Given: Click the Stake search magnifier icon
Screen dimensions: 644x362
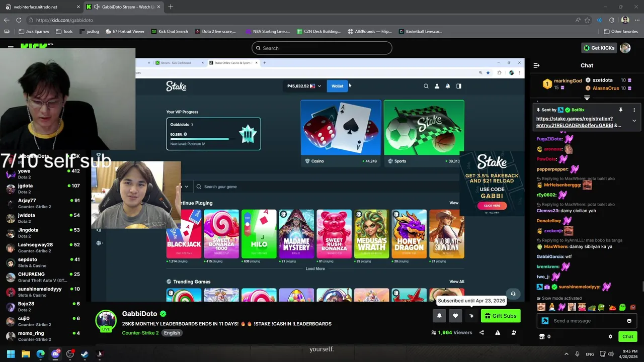Looking at the screenshot, I should click(426, 86).
